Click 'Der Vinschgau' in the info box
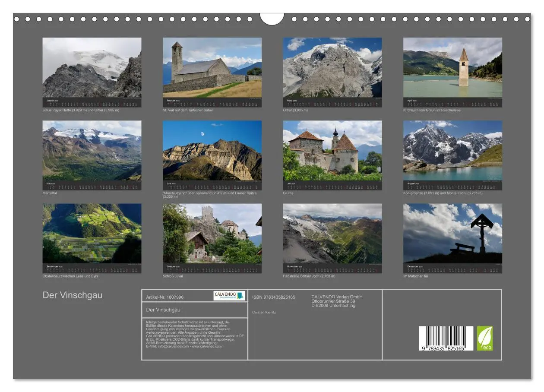Viewport: 544px width, 392px height. click(163, 310)
